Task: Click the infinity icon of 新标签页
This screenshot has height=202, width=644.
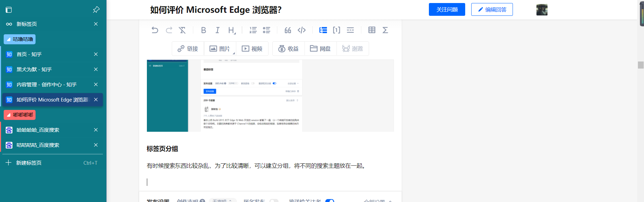Action: click(9, 24)
